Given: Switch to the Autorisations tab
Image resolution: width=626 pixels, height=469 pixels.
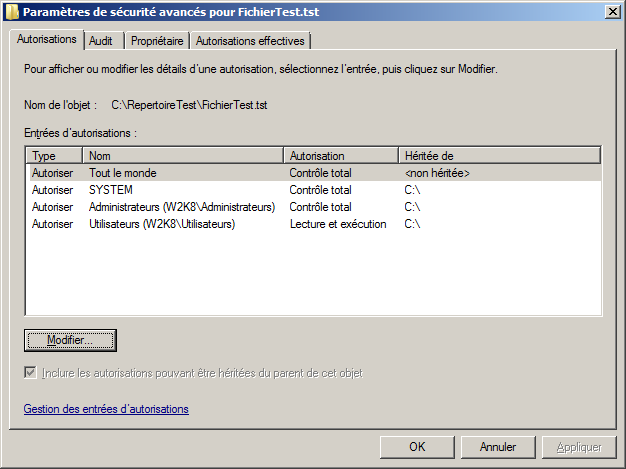Looking at the screenshot, I should [x=47, y=40].
